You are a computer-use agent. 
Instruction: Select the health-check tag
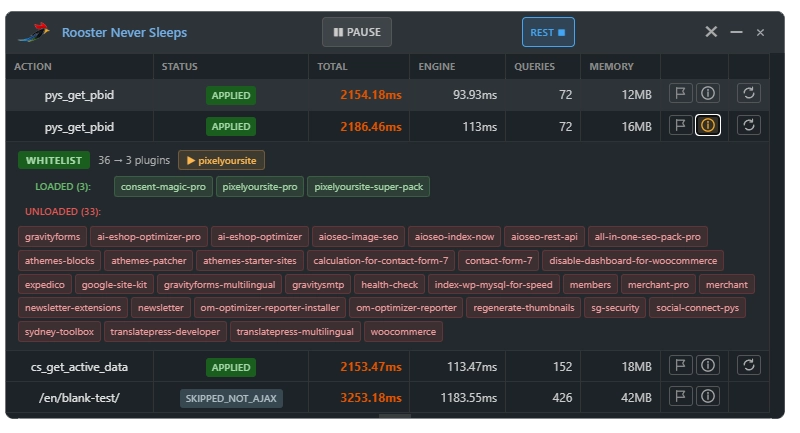[389, 285]
